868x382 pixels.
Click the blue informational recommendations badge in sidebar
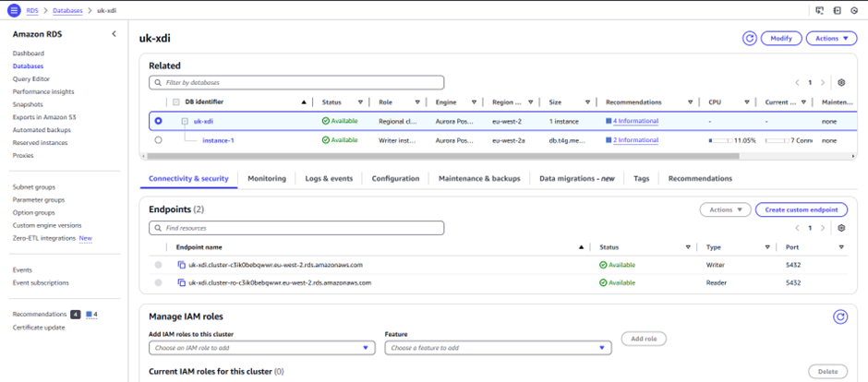click(92, 314)
